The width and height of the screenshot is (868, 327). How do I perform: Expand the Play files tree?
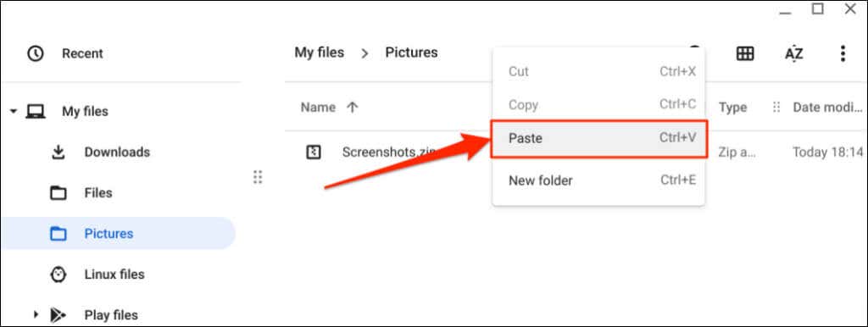click(36, 315)
